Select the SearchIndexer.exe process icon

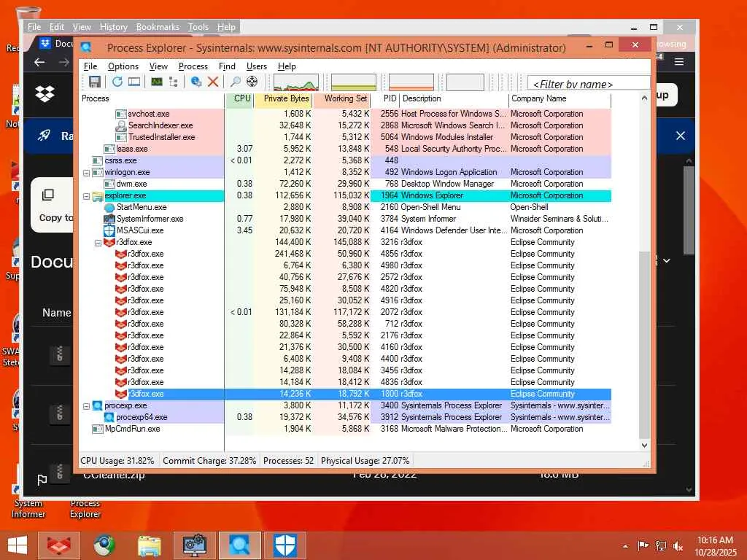coord(121,125)
